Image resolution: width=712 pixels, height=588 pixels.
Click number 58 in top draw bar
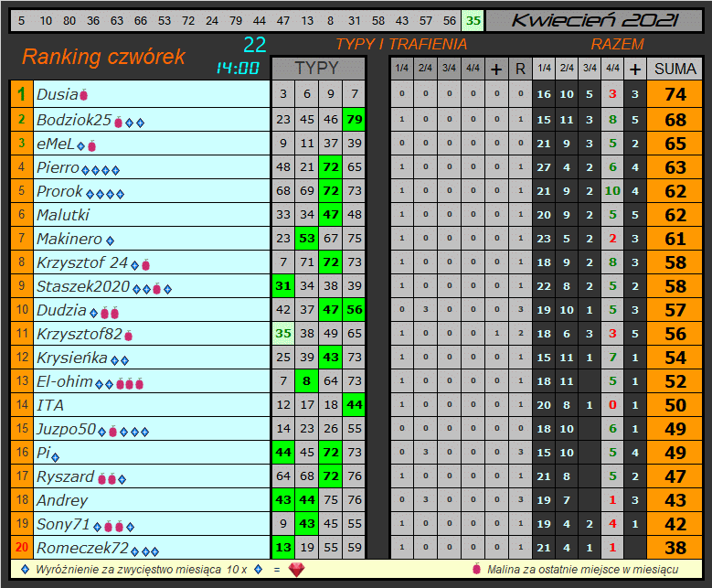(x=377, y=21)
